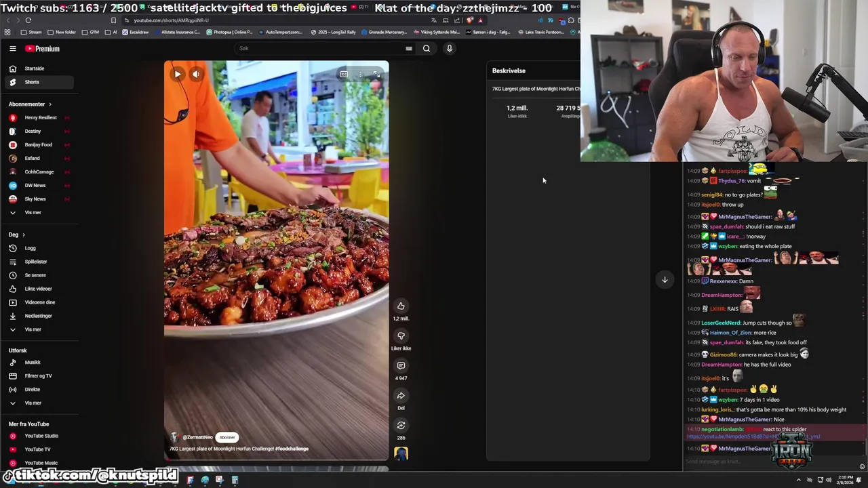Click the search magnifier button
This screenshot has width=868, height=488.
click(x=427, y=49)
